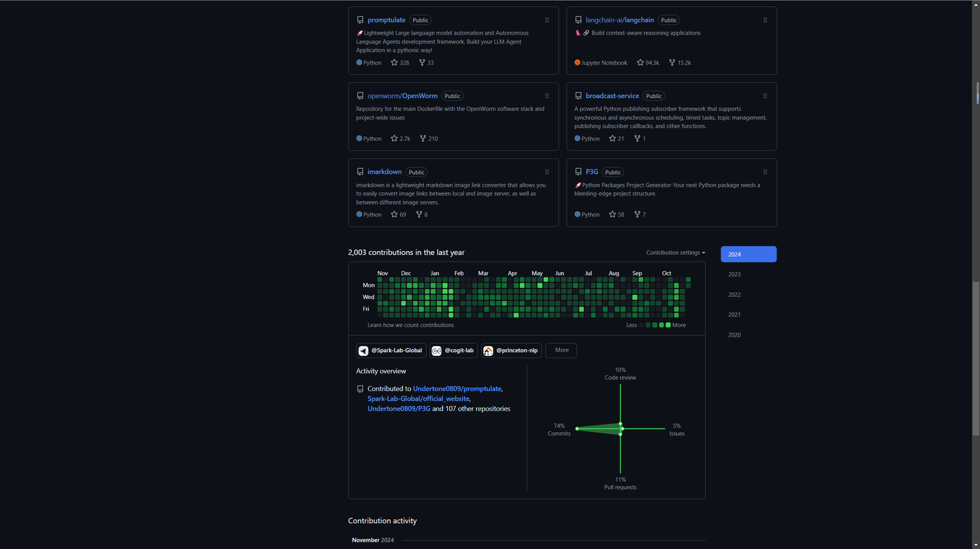This screenshot has height=549, width=980.
Task: Open the @princeton-nlp organization avatar
Action: tap(488, 350)
